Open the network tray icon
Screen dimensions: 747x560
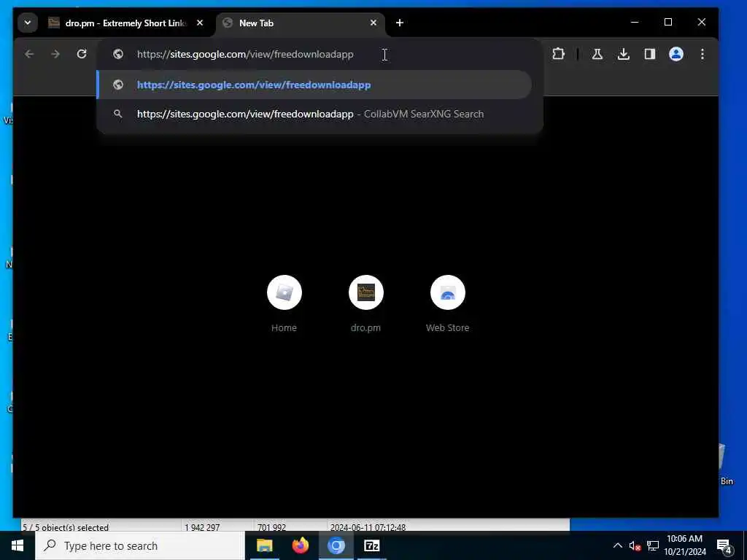click(x=653, y=546)
